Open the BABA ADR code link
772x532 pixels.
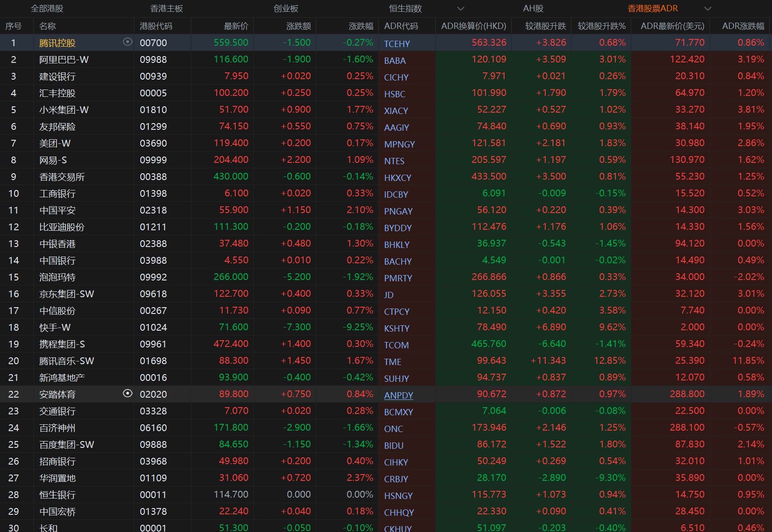pyautogui.click(x=395, y=61)
